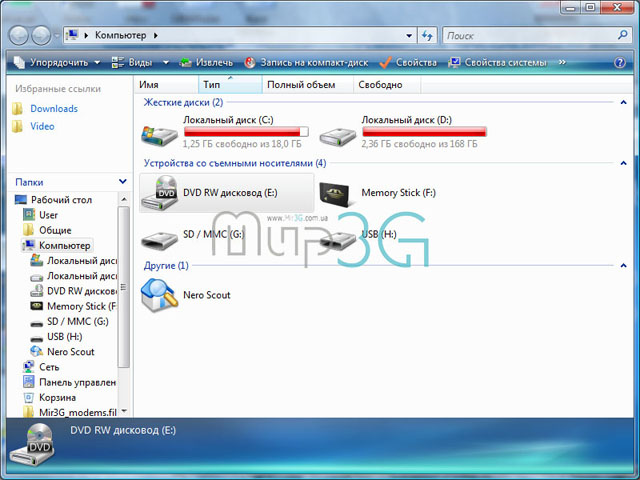Sort by Полный объем column header
640x480 pixels.
(308, 84)
